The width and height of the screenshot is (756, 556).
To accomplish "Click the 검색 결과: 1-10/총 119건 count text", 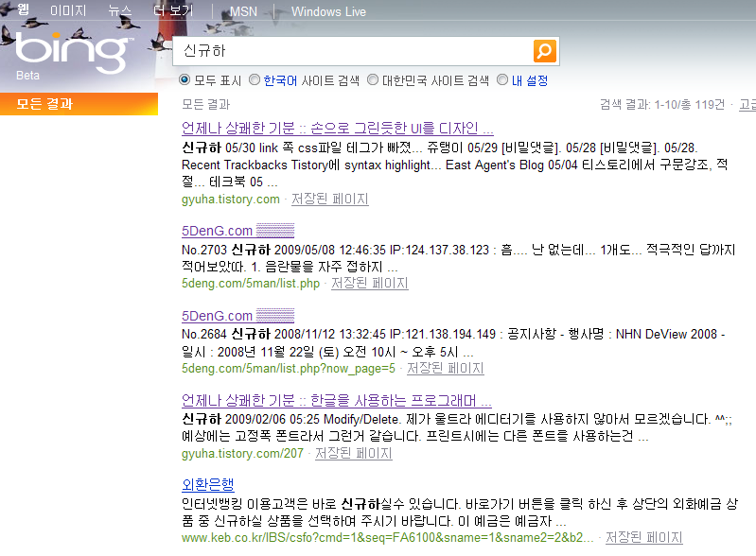I will pyautogui.click(x=662, y=105).
